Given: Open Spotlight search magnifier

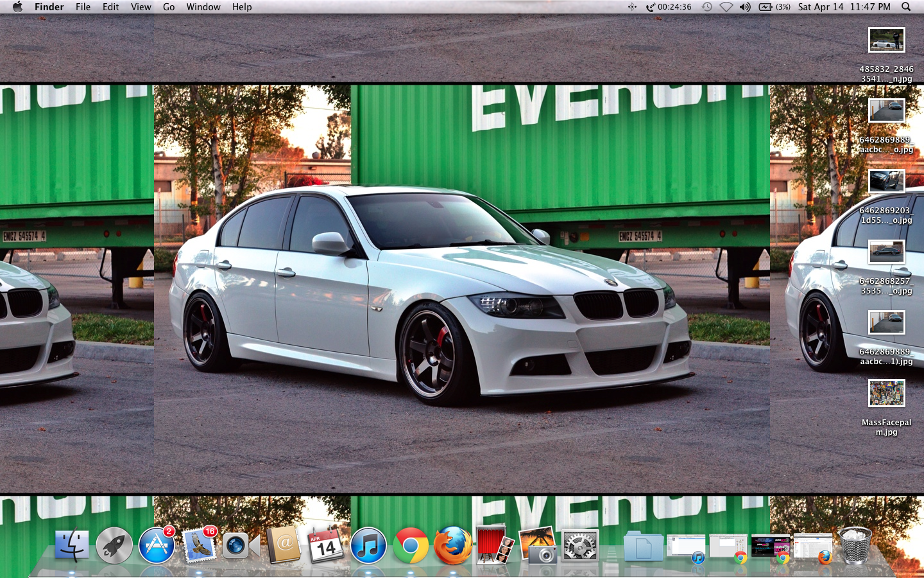Looking at the screenshot, I should tap(906, 7).
